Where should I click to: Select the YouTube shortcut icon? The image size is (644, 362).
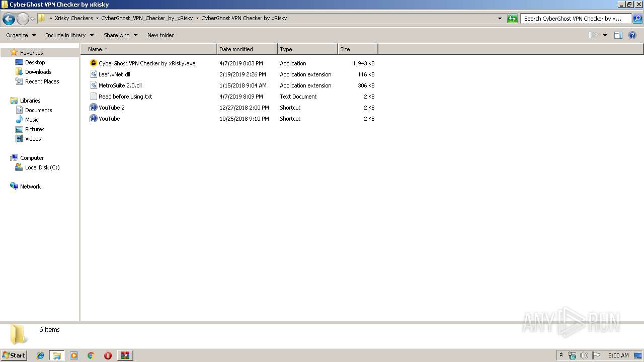click(93, 119)
